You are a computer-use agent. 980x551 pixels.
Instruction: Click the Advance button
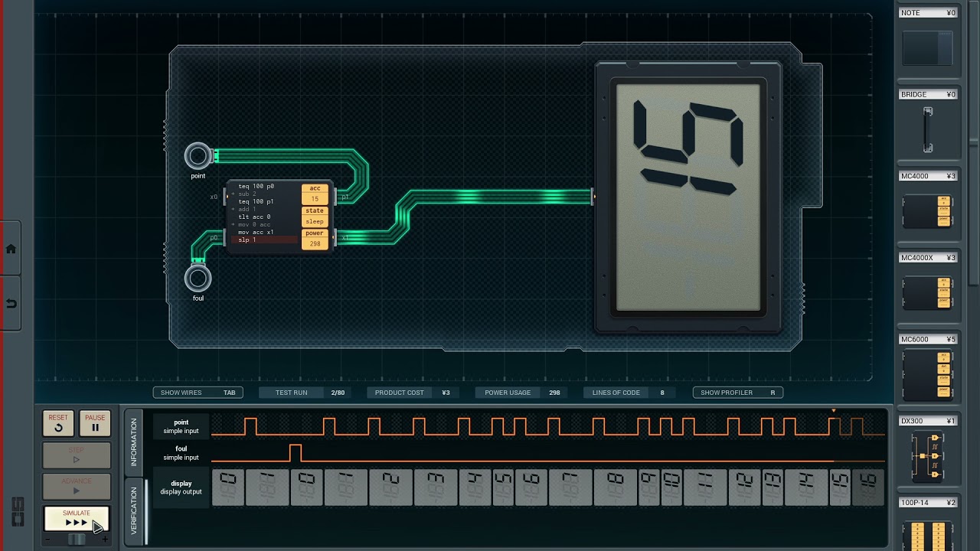[77, 486]
